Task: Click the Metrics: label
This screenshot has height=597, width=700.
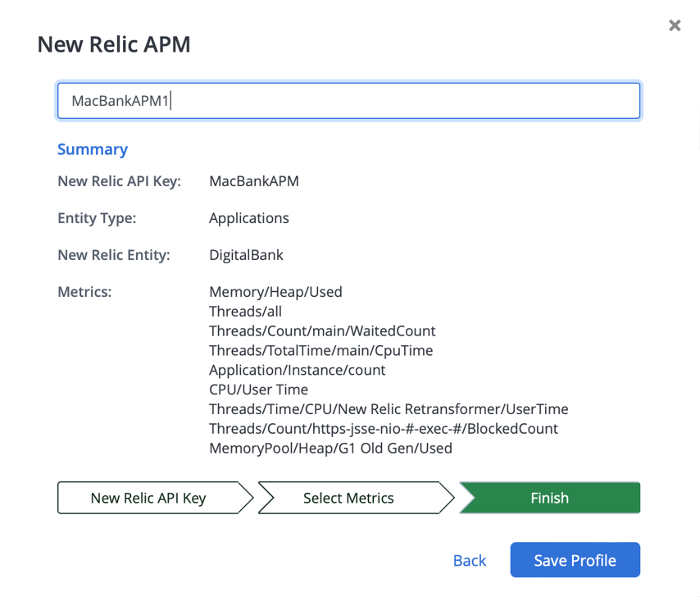Action: pyautogui.click(x=84, y=292)
